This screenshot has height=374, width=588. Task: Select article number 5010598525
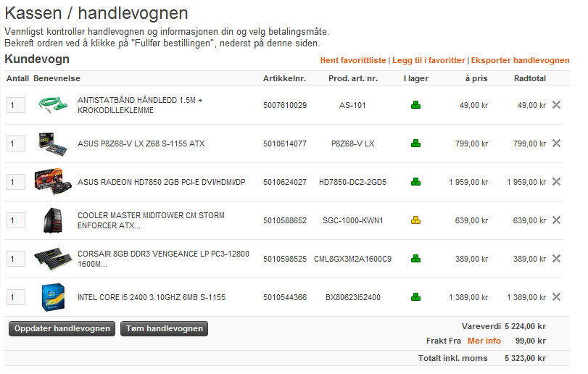tap(285, 259)
